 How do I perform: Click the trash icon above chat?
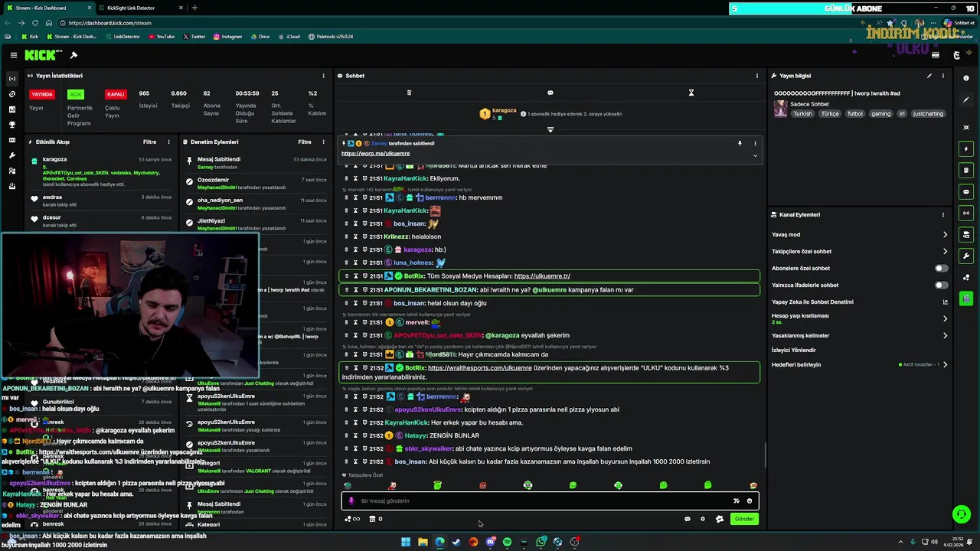pyautogui.click(x=409, y=93)
